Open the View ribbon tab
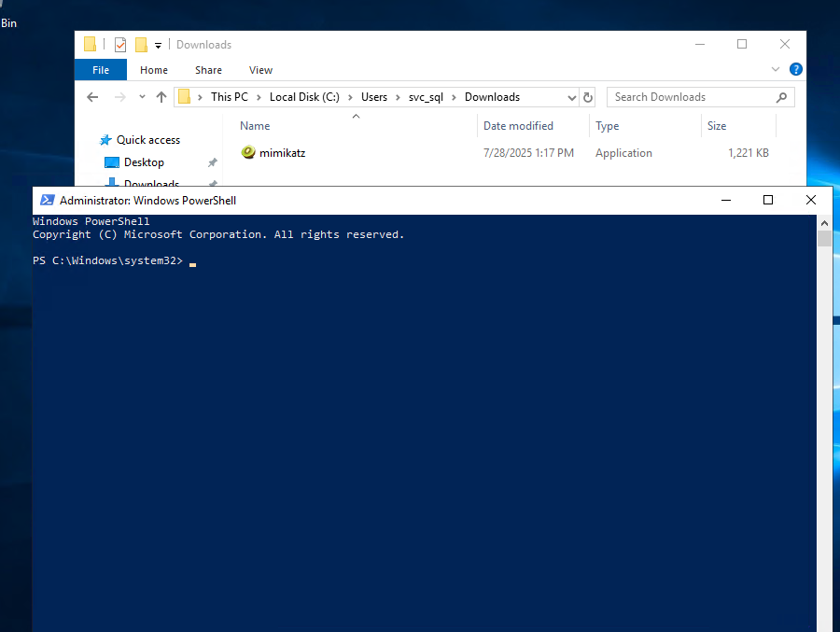 pos(260,70)
